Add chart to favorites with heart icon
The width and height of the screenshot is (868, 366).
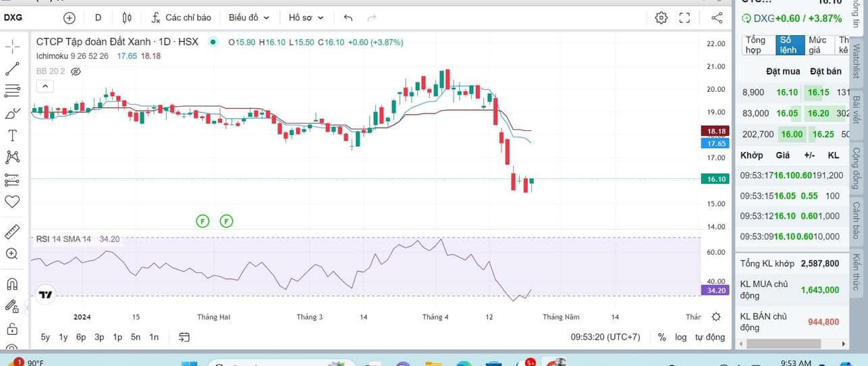(12, 201)
